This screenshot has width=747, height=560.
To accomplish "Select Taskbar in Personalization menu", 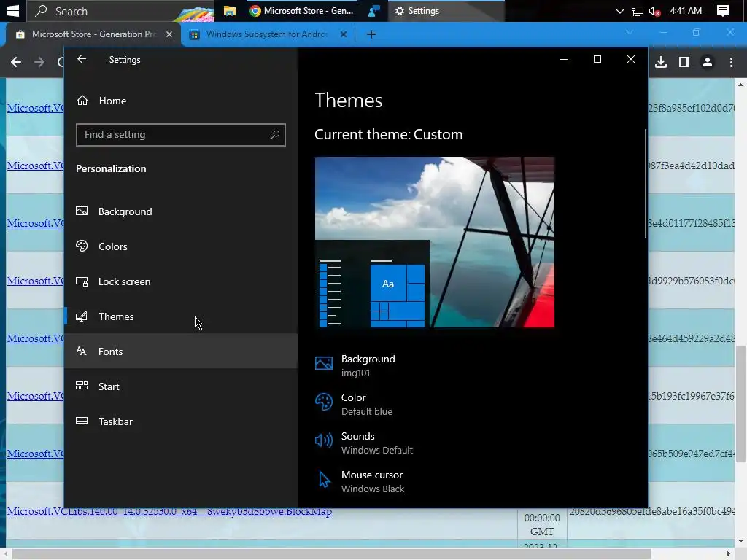I will coord(181,421).
